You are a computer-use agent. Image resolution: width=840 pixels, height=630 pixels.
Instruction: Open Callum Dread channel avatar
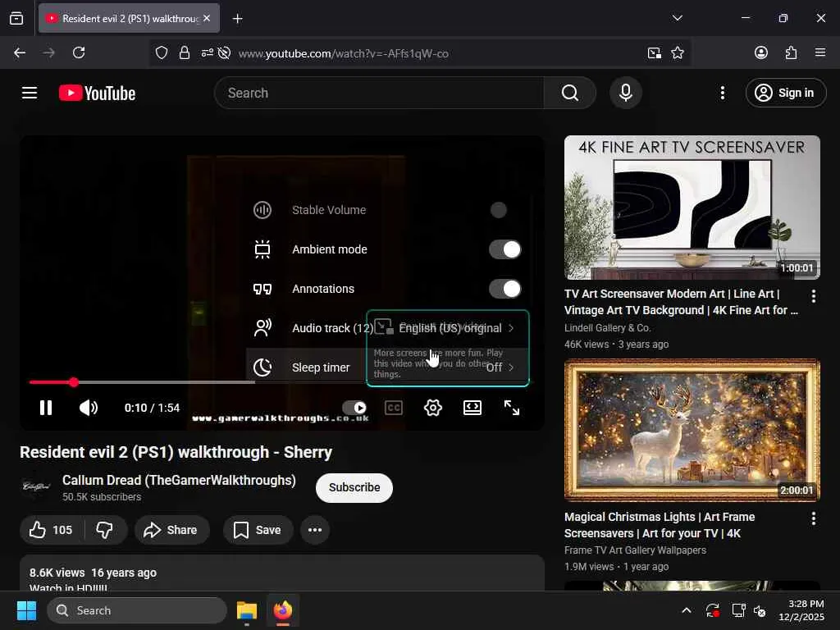(36, 486)
